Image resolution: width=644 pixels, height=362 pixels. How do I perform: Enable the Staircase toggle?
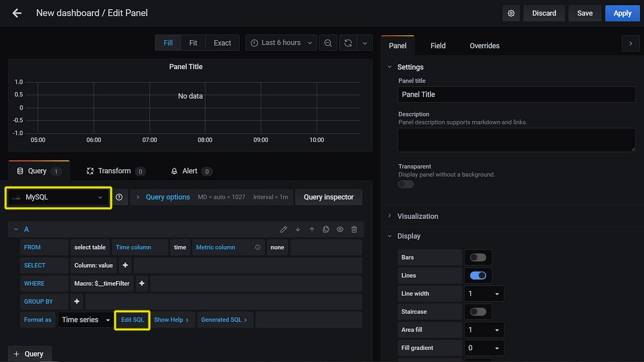(478, 312)
